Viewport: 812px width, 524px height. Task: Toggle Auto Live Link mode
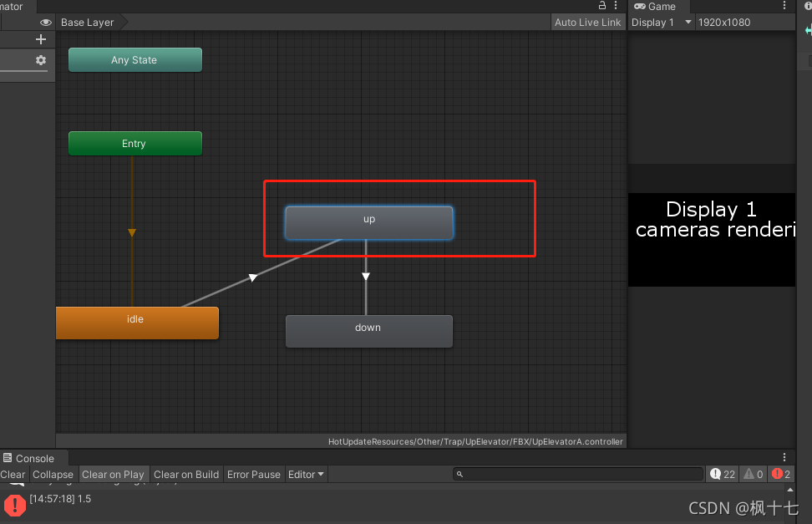[588, 22]
